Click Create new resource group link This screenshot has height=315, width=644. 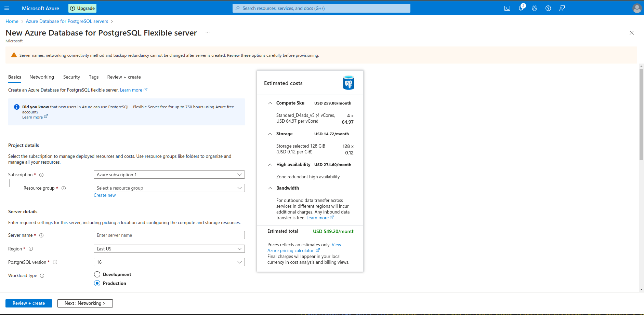105,195
